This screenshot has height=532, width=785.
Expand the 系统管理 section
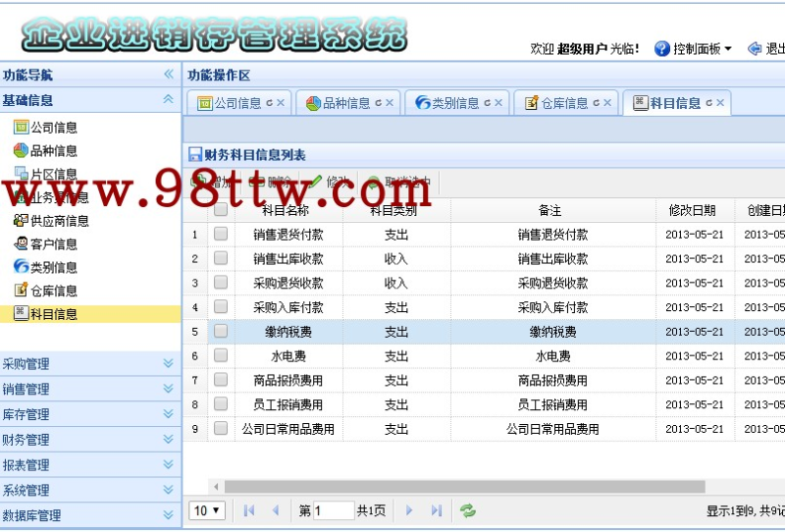[x=169, y=490]
